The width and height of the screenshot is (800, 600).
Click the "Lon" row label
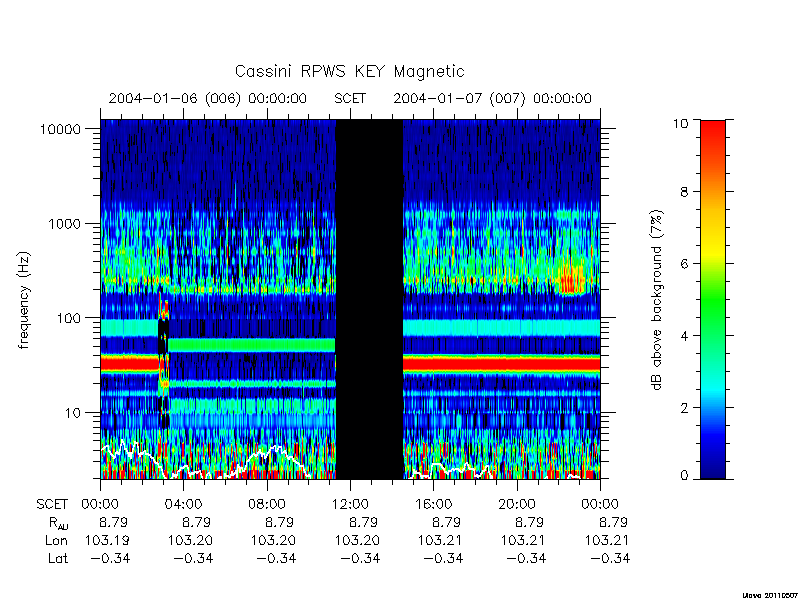pos(56,540)
